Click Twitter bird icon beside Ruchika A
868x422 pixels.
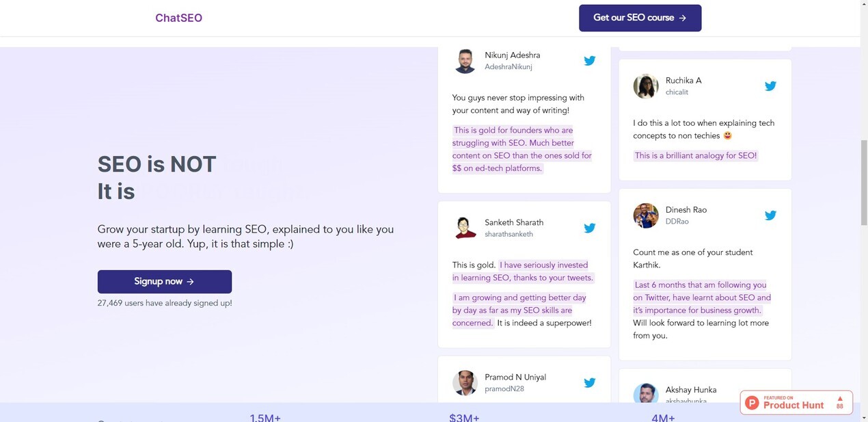770,86
